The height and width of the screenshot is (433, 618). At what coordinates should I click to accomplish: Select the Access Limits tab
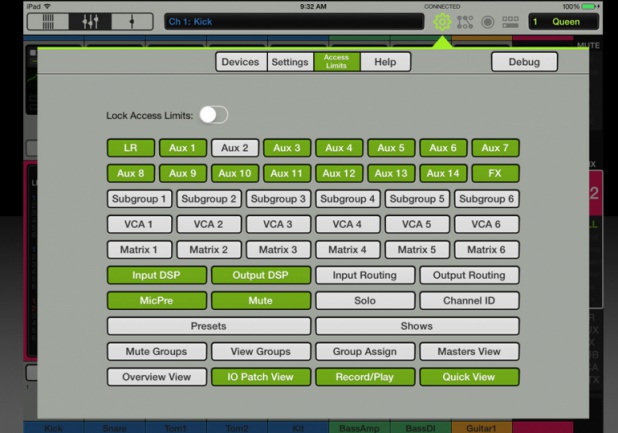[337, 62]
